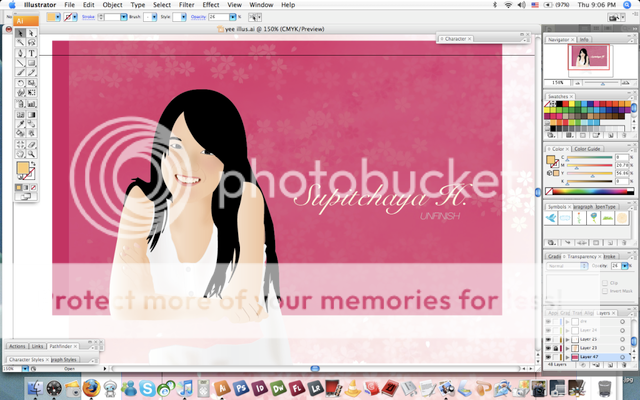Hide Layer 47 with its eye icon

click(x=548, y=357)
